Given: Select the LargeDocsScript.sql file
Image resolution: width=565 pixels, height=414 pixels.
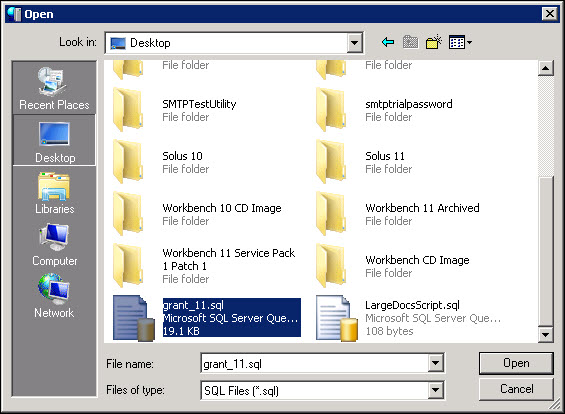Looking at the screenshot, I should click(408, 318).
